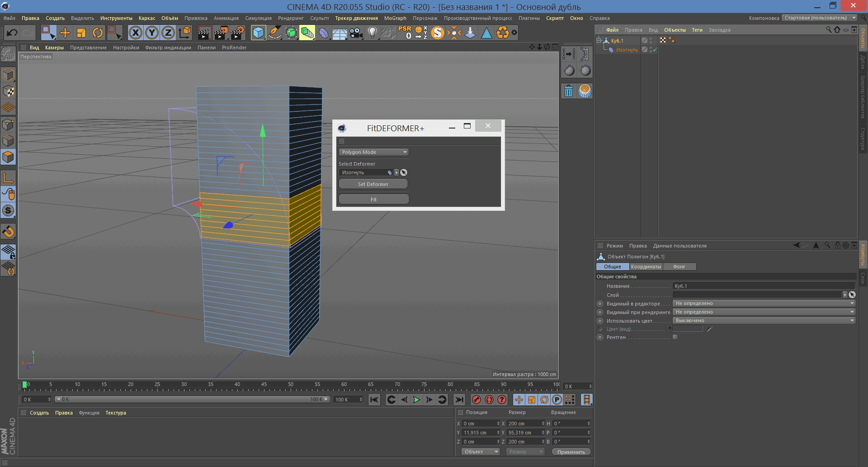Toggle Scale keying in timeline
The image size is (868, 467).
(532, 400)
